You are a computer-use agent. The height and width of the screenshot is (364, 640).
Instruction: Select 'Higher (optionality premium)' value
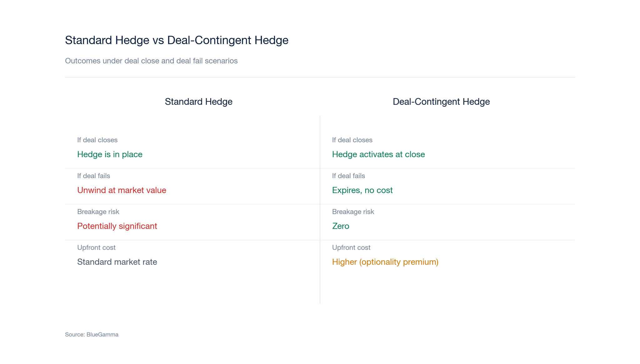pos(385,262)
